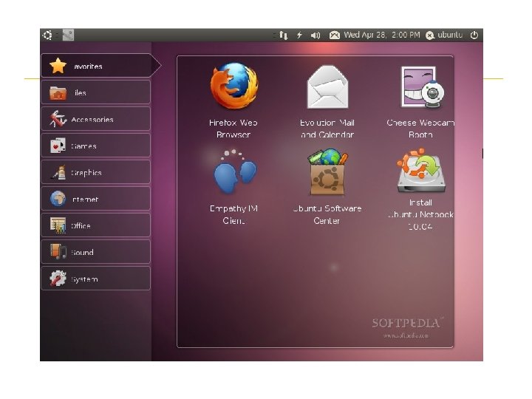
Task: Open the mail envelope indicator
Action: pos(334,35)
